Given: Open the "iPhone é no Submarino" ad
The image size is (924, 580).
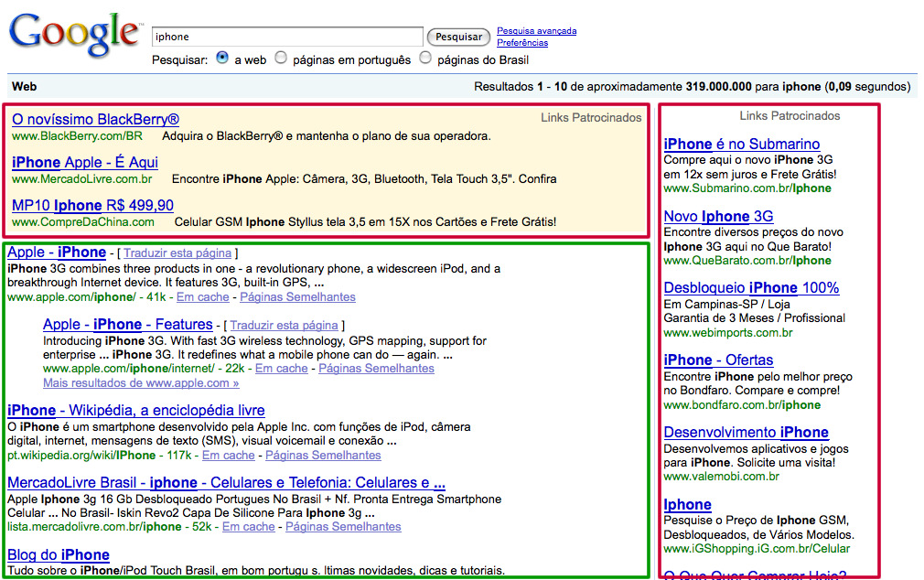Looking at the screenshot, I should pyautogui.click(x=741, y=145).
